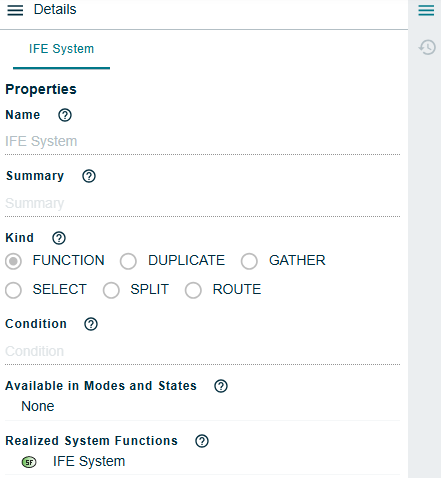Open the hamburger menu beside Details
Image resolution: width=441 pixels, height=478 pixels.
[15, 10]
